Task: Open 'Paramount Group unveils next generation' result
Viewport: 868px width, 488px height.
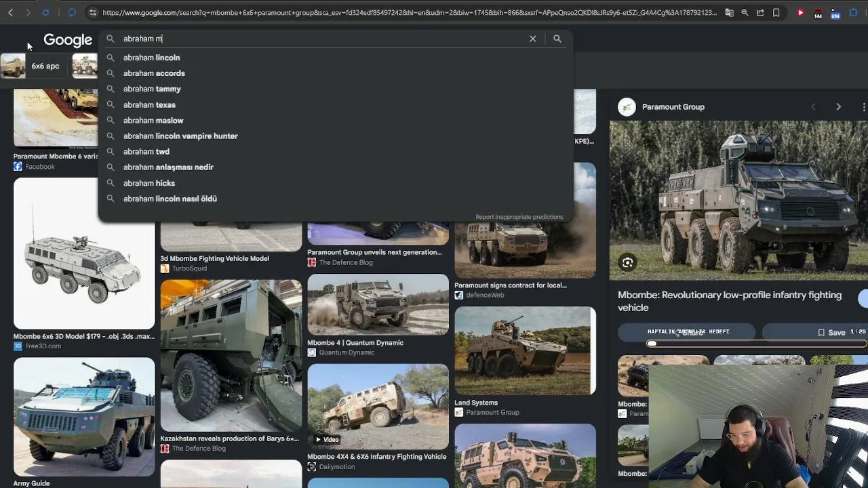Action: 374,252
